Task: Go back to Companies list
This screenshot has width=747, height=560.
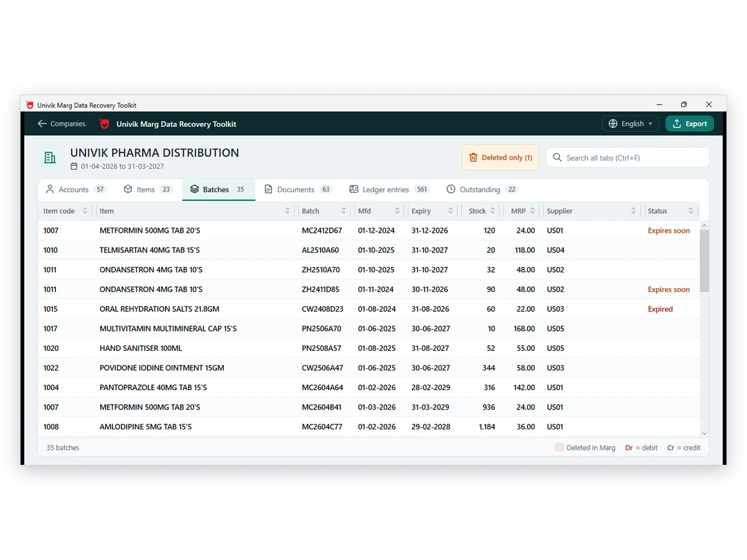Action: [x=61, y=124]
